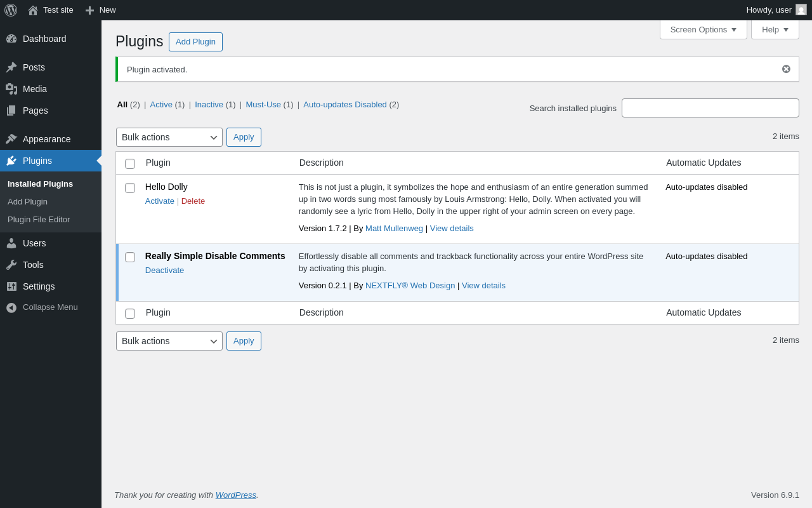The height and width of the screenshot is (508, 812).
Task: Expand the Screen Options panel
Action: [703, 29]
